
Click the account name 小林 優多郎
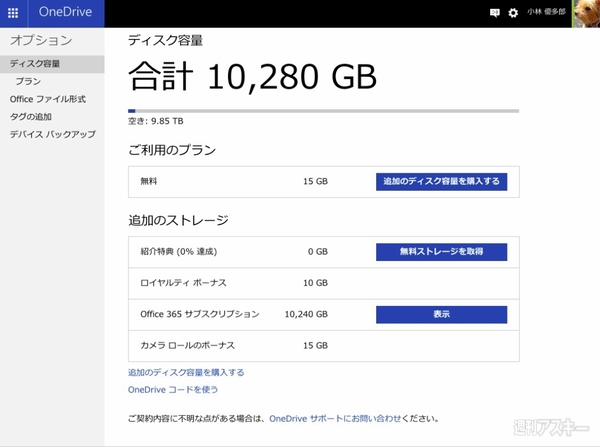(548, 13)
